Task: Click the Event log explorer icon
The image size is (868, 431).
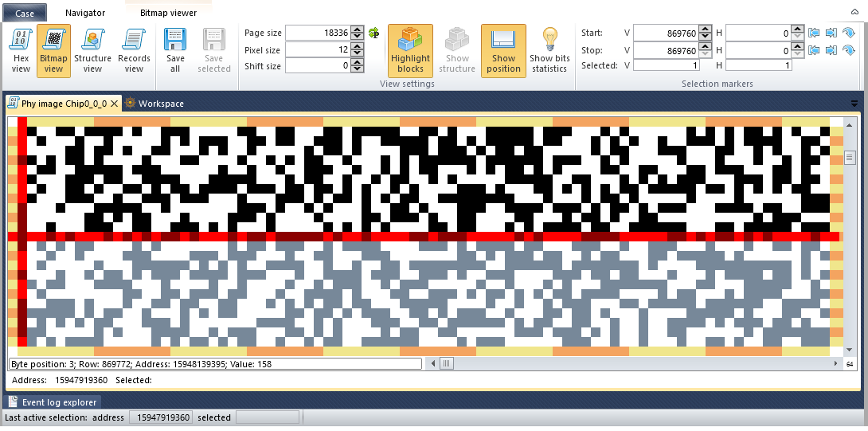Action: (13, 402)
